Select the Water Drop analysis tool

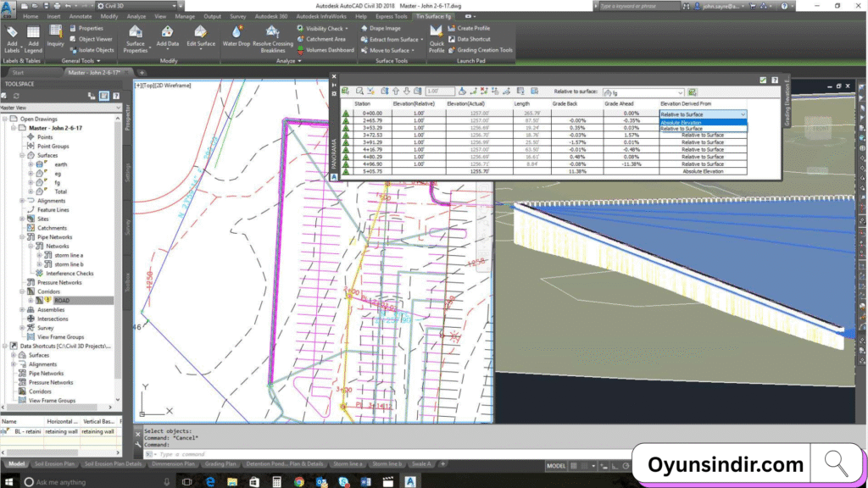point(236,38)
